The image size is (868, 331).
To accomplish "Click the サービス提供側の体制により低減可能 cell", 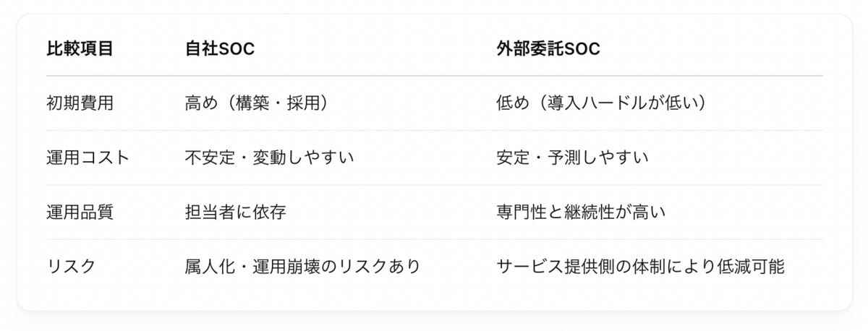I will pyautogui.click(x=640, y=267).
